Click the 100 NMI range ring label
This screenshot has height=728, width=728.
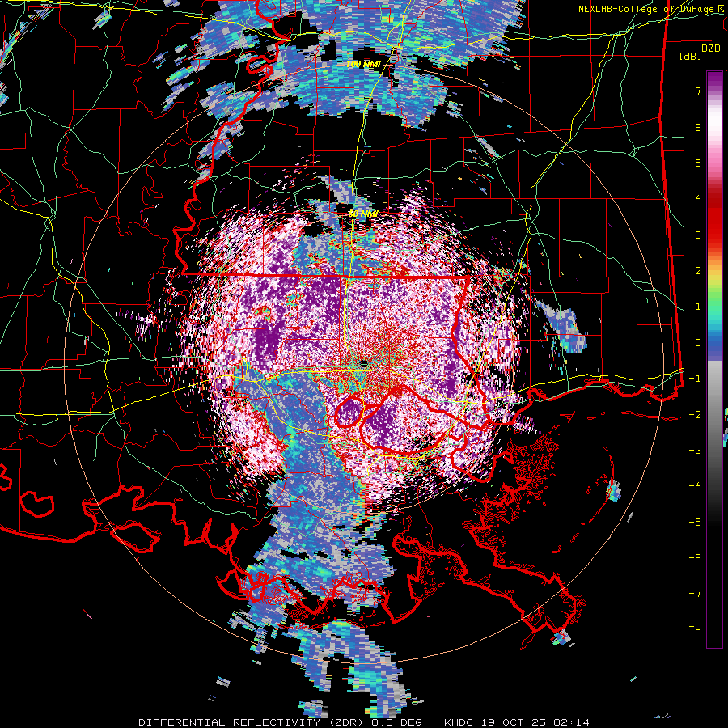pos(363,64)
